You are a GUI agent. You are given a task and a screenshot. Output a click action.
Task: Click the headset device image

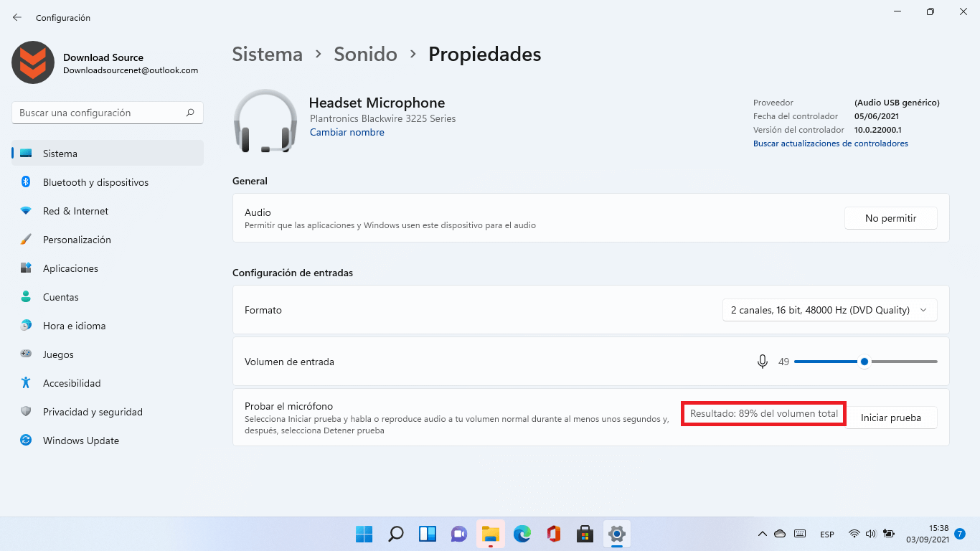(265, 121)
